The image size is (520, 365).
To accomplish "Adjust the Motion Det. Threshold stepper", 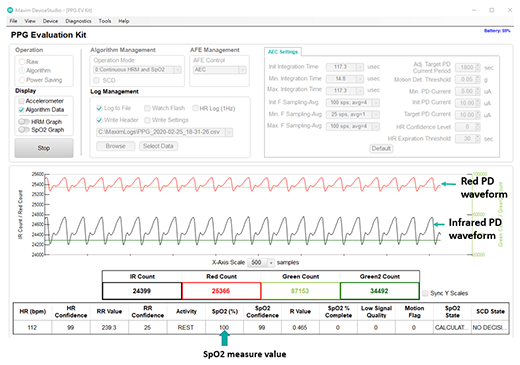I will pyautogui.click(x=478, y=79).
